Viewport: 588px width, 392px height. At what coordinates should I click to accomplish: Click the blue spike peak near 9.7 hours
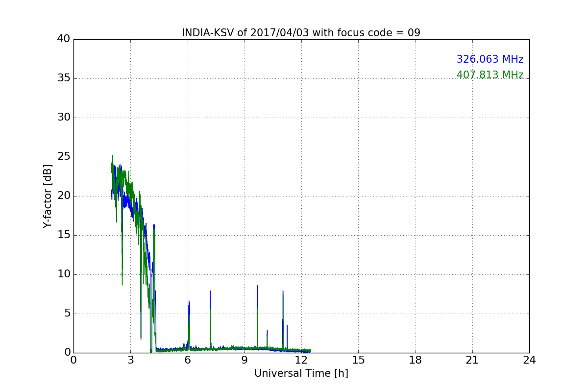[258, 286]
